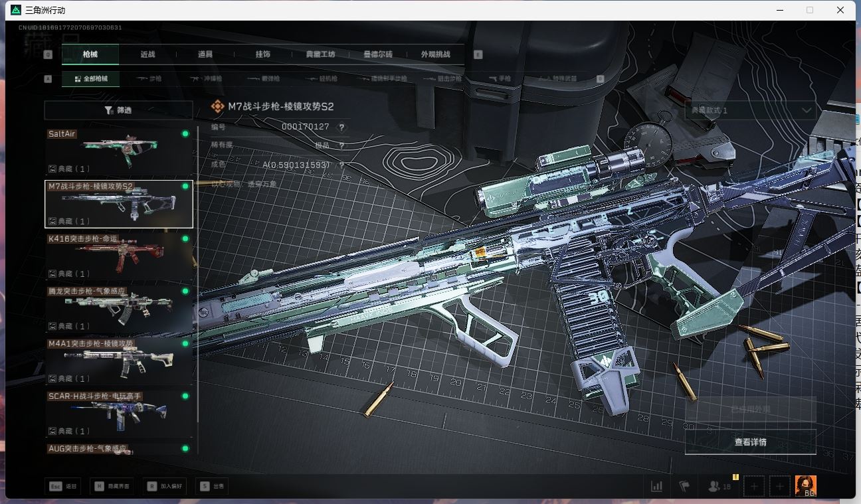Switch to the 近战 tab
The height and width of the screenshot is (504, 861).
(x=147, y=54)
